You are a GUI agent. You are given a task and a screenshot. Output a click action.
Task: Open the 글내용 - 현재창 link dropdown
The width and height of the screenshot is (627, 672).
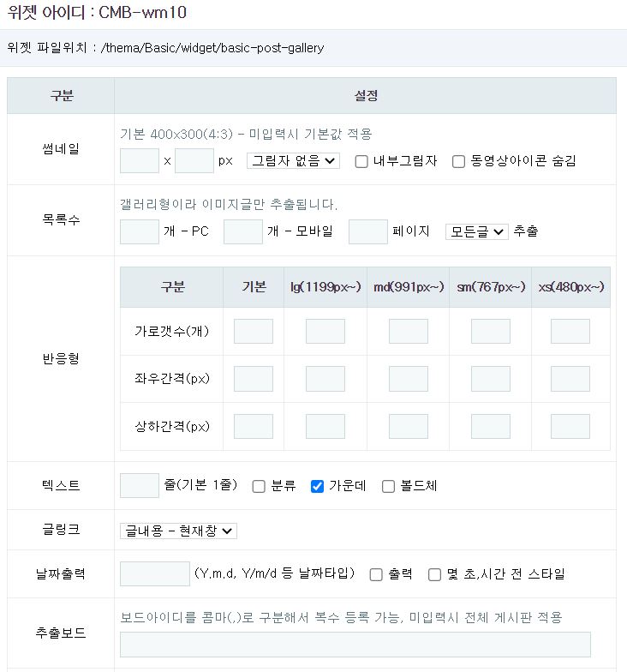[178, 531]
